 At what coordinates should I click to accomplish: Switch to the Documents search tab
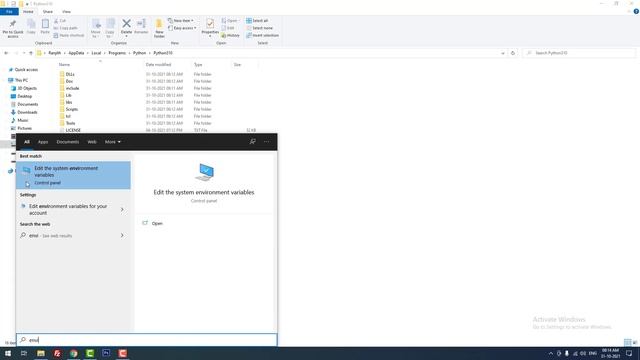68,142
